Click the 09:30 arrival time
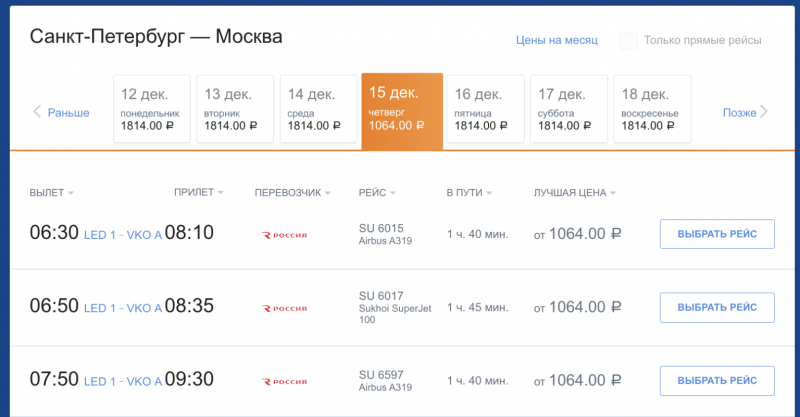Screen dimensions: 800x417 [189, 379]
